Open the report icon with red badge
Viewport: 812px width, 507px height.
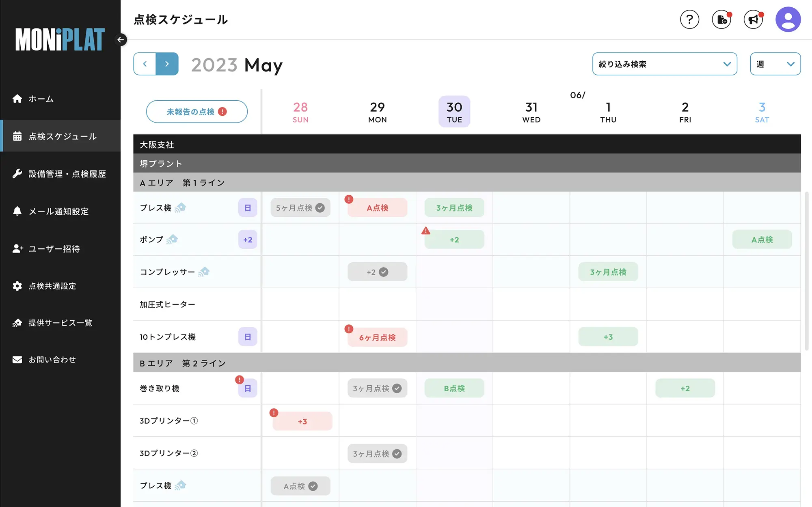pyautogui.click(x=721, y=19)
